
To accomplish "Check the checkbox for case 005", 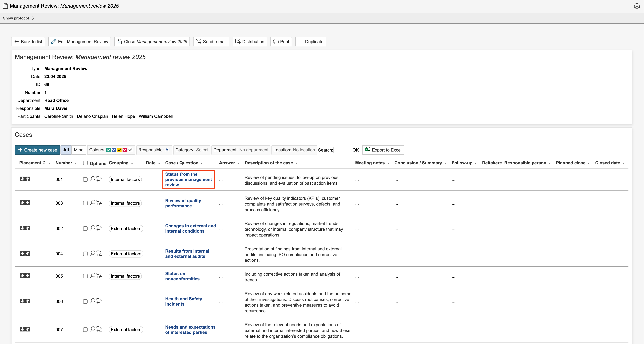I will [x=85, y=276].
